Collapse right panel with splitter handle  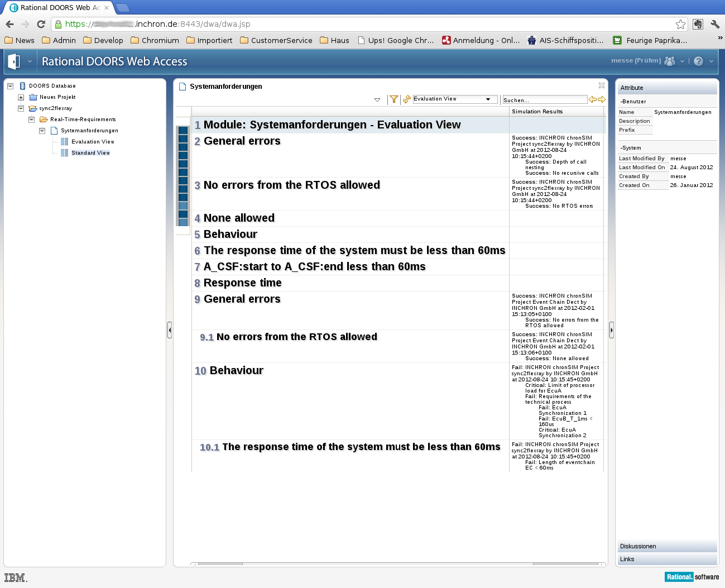[x=611, y=330]
